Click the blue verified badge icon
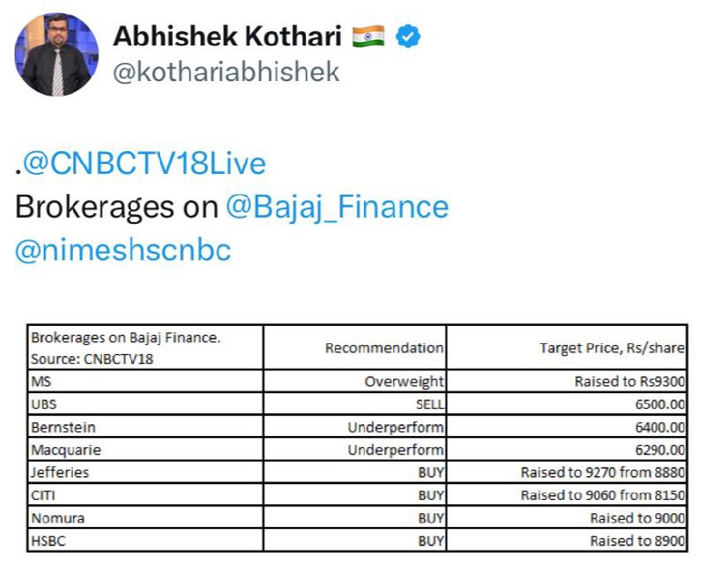 pos(408,36)
